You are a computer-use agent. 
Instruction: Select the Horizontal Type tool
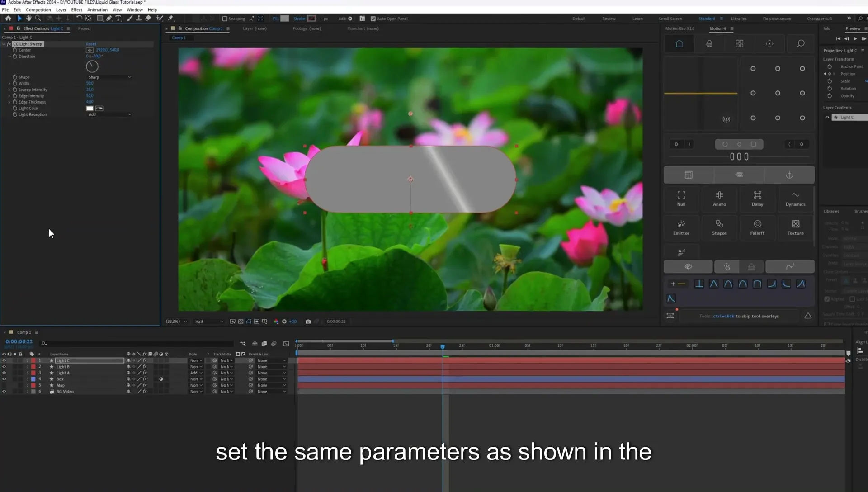118,19
